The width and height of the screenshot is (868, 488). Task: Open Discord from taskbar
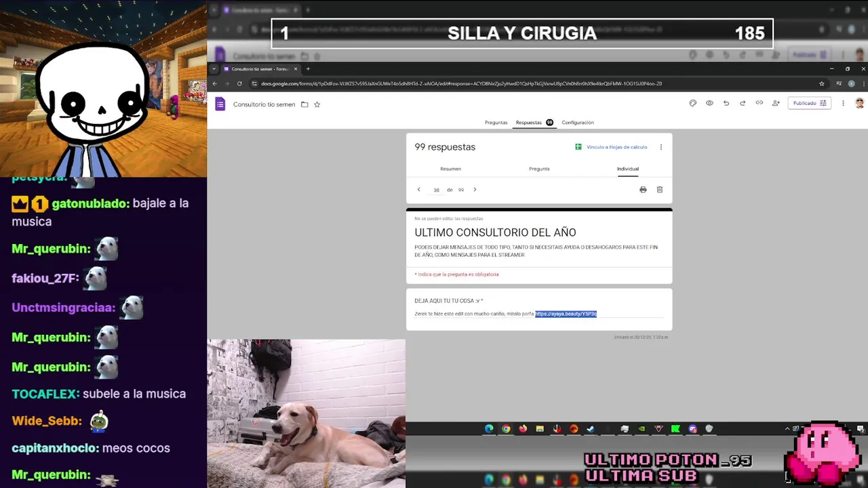tap(692, 428)
